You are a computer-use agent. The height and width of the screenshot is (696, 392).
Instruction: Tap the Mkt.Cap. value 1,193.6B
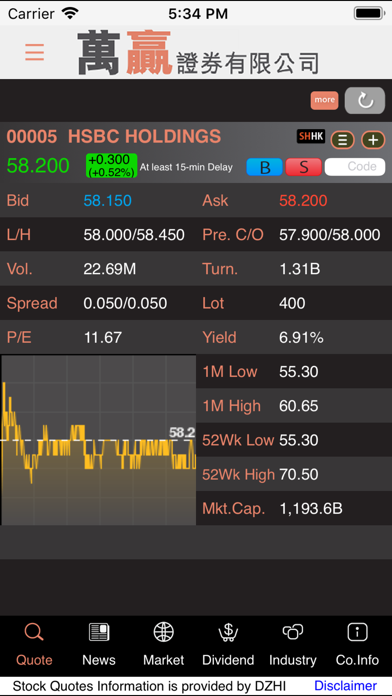[x=311, y=509]
